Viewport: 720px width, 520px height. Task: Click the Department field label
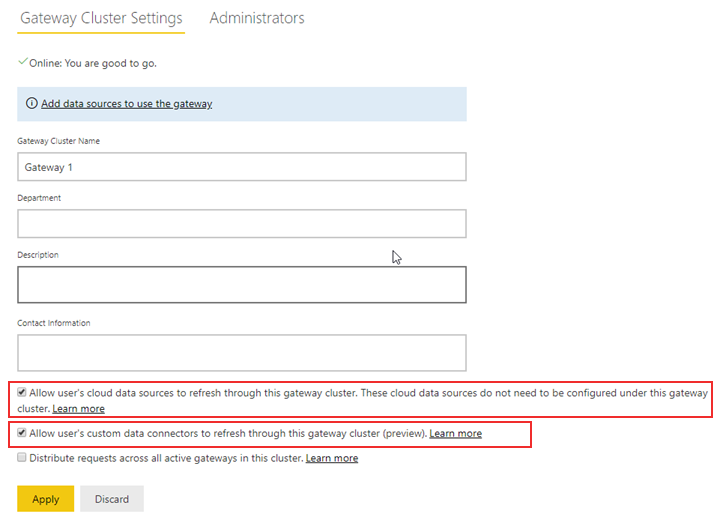[39, 198]
